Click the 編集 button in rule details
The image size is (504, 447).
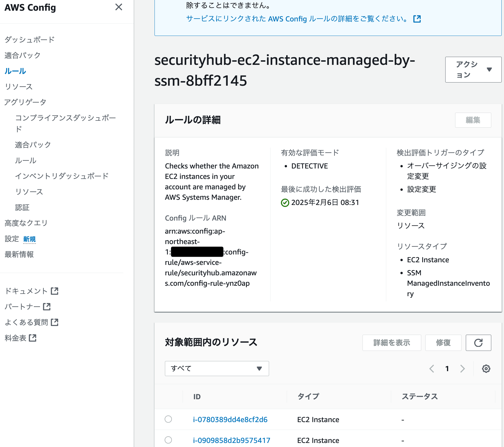(x=473, y=120)
